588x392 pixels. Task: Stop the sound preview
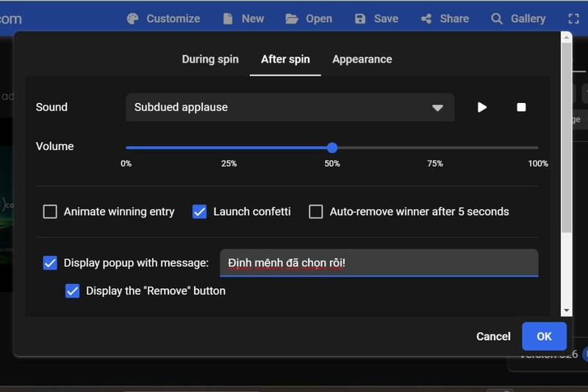click(x=521, y=107)
